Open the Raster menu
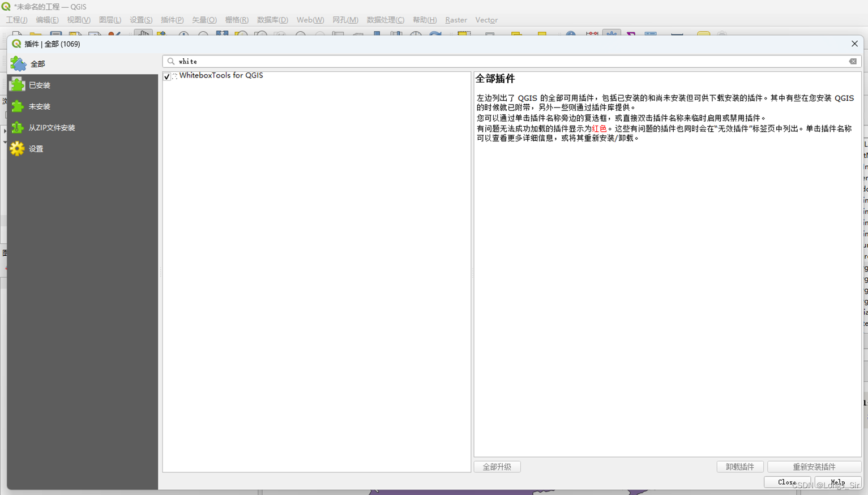The height and width of the screenshot is (495, 868). 456,20
